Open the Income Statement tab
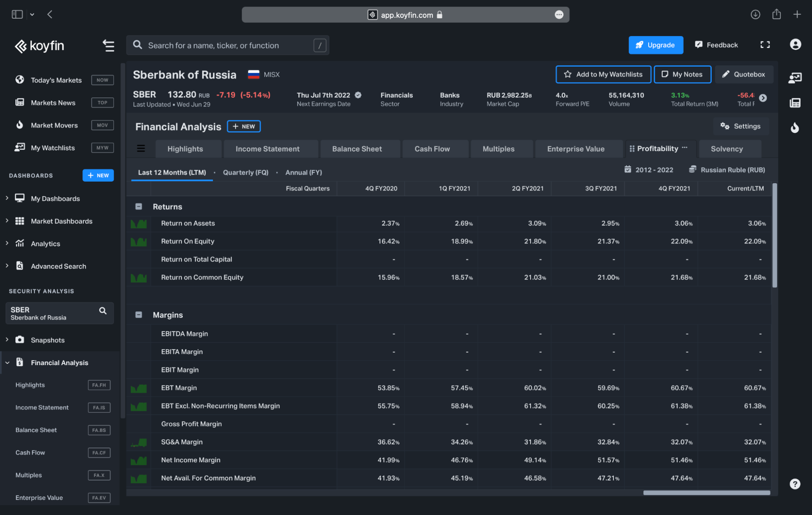 pyautogui.click(x=271, y=149)
